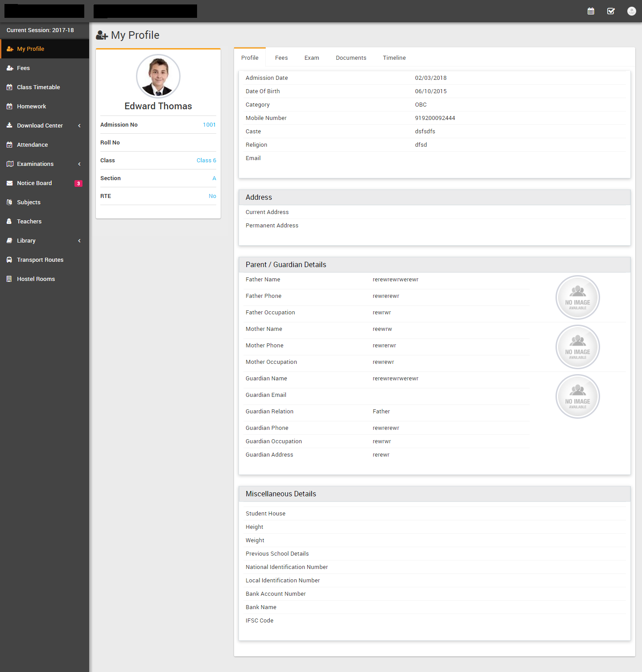Screen dimensions: 642x672
Task: Expand the Examinations submenu arrow
Action: (79, 164)
